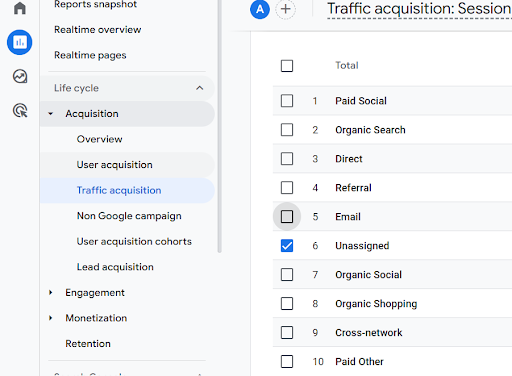Click 'Paid Other' channel name
Screen dimensions: 512x376
tap(359, 362)
